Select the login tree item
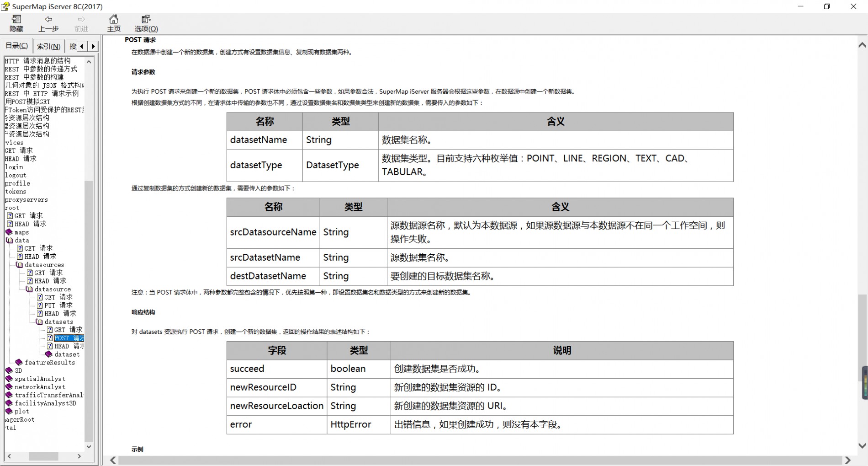Screen dimensions: 868x466 point(14,167)
